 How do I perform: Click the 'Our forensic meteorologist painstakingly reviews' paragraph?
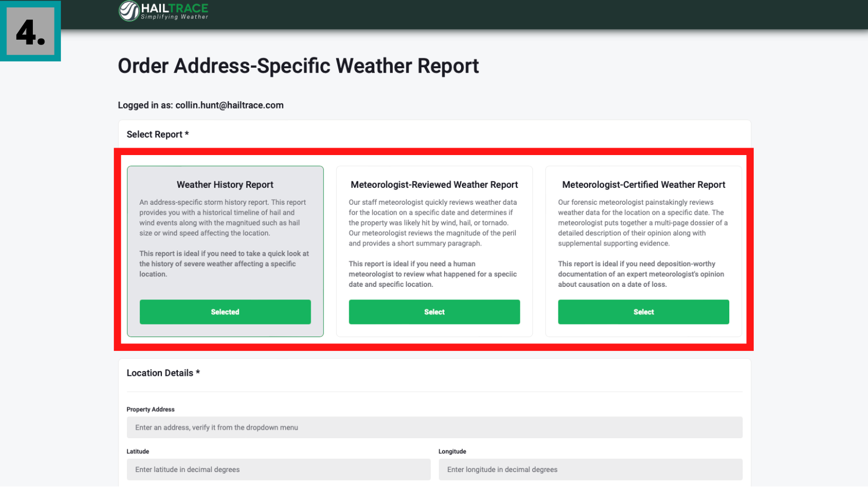(x=643, y=223)
